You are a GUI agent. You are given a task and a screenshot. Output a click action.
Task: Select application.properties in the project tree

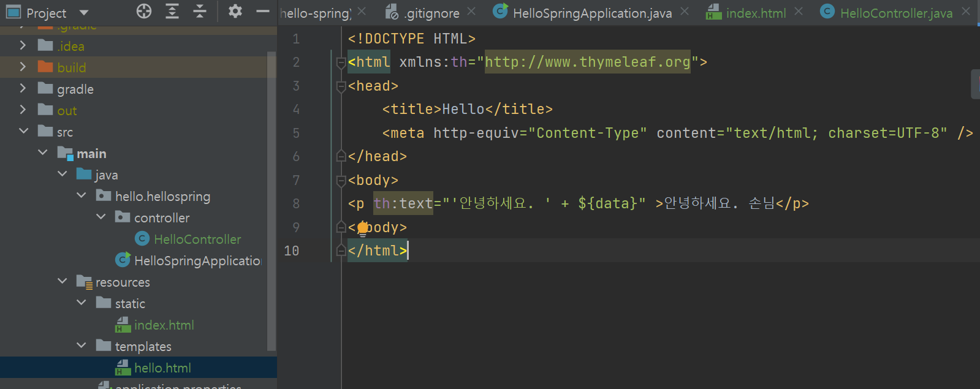(178, 386)
